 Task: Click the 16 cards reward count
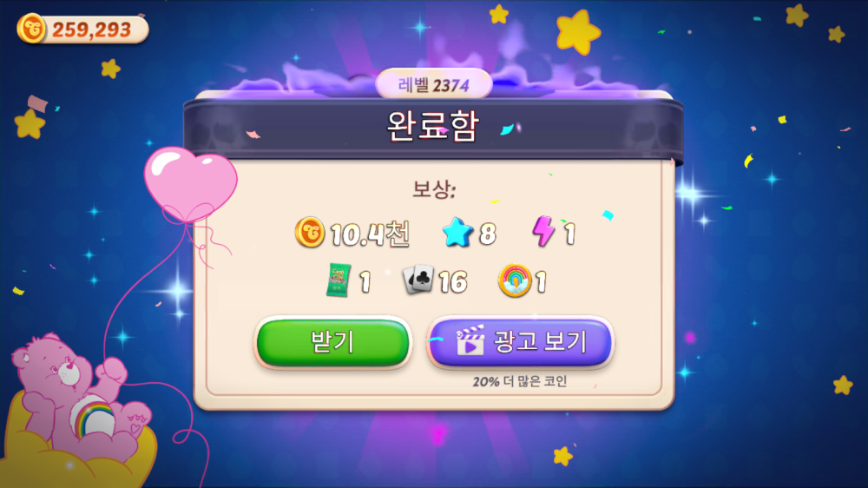pyautogui.click(x=453, y=282)
